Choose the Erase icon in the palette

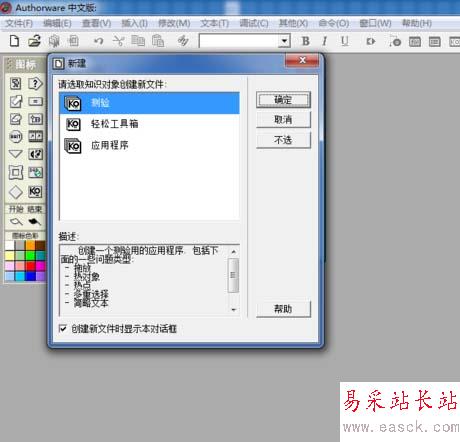coord(15,119)
